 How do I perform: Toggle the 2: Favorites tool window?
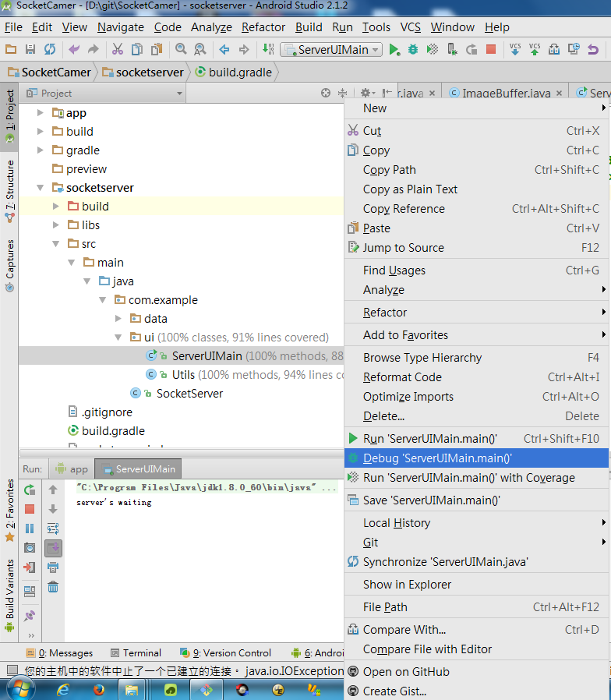click(9, 510)
